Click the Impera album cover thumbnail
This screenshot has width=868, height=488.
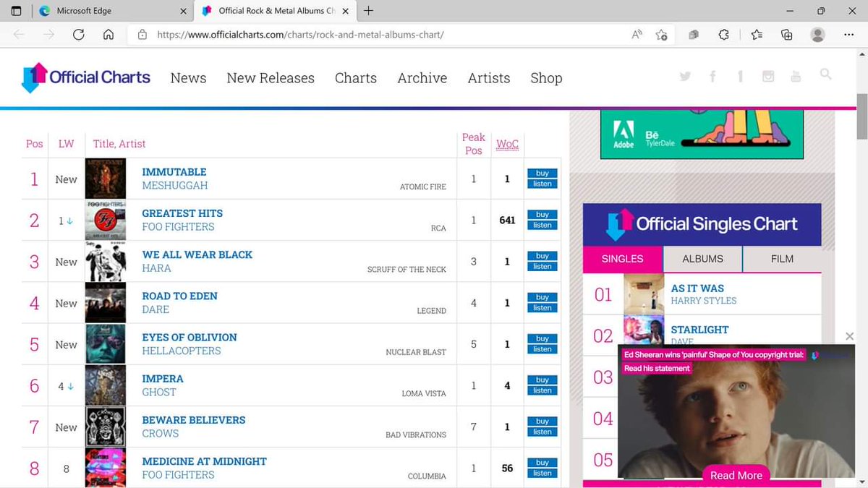point(106,385)
